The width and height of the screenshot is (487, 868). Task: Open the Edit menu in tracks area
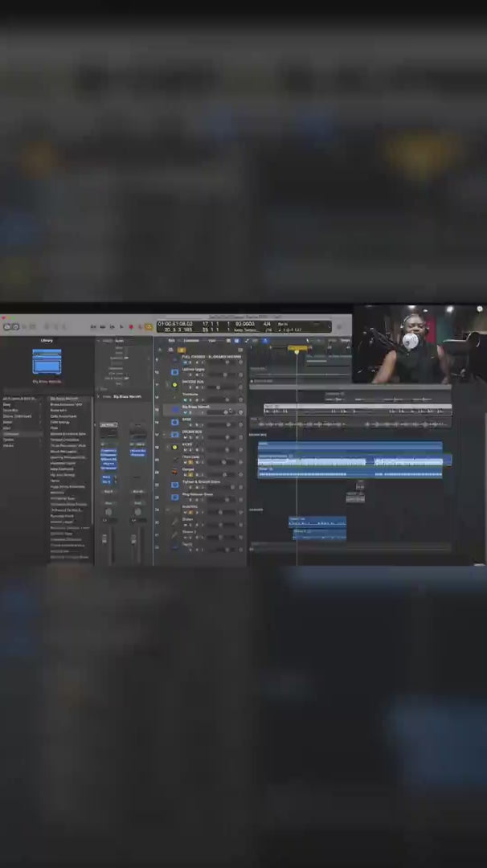(171, 340)
